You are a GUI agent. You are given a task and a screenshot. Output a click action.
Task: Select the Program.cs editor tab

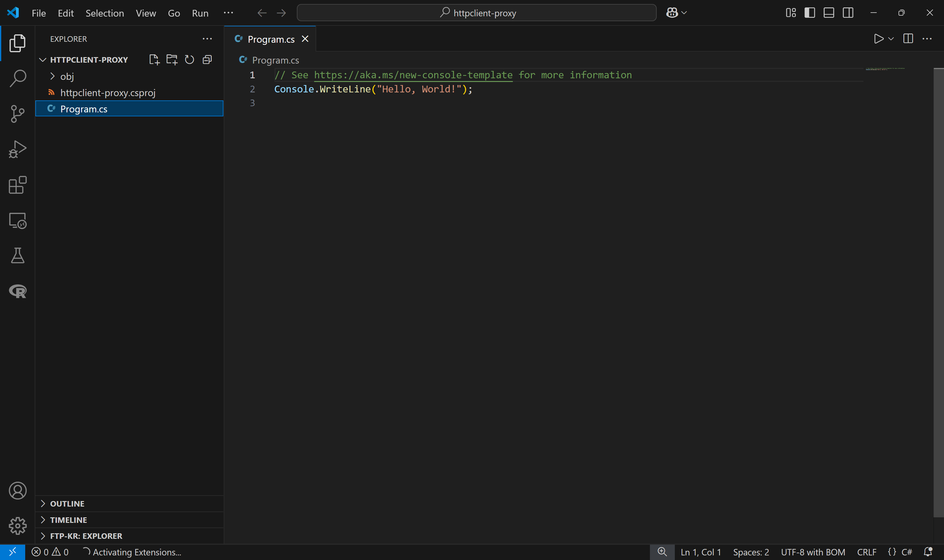click(270, 39)
